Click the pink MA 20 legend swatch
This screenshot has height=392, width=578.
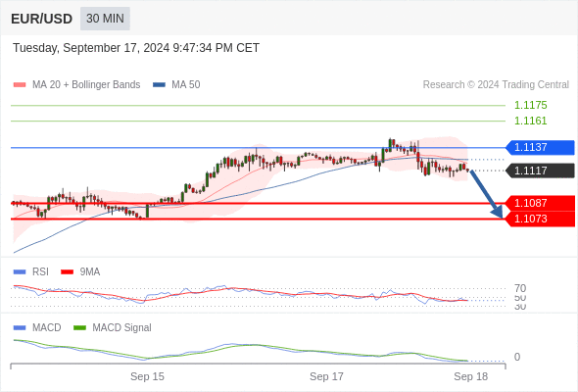coord(20,85)
